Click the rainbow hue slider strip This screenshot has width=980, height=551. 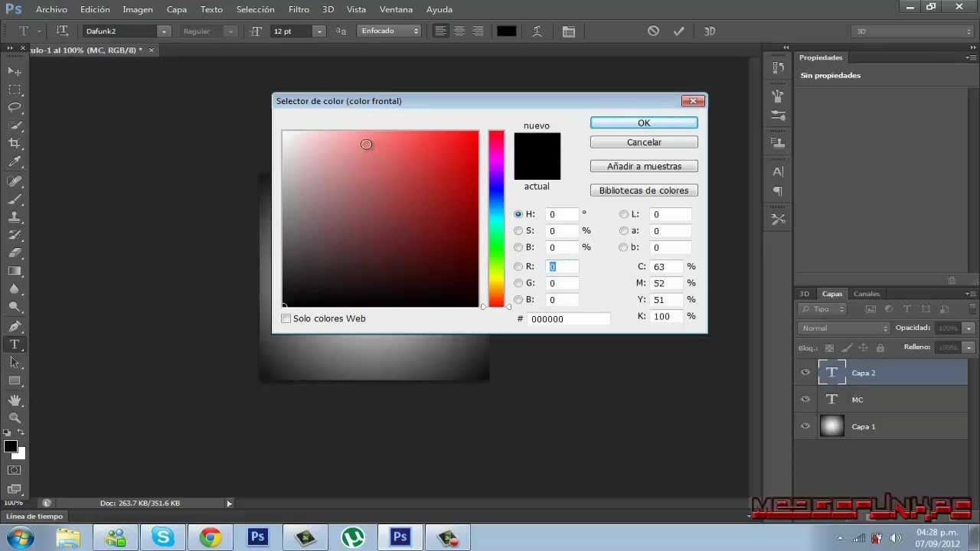click(x=496, y=219)
